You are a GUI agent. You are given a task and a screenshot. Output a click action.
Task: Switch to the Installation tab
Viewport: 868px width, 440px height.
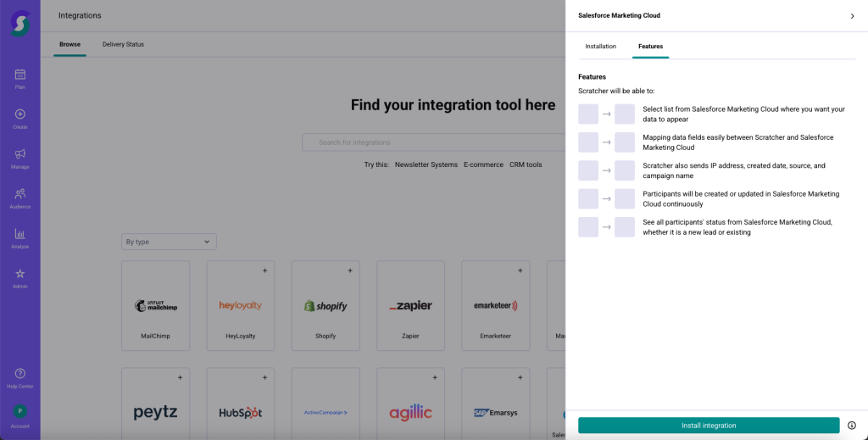600,46
